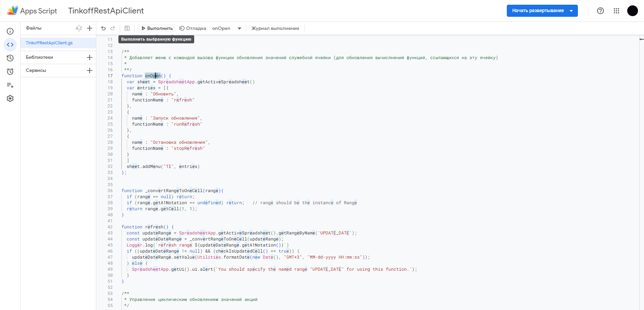Click var entries declaration on line 19
The height and width of the screenshot is (310, 644).
tap(148, 88)
